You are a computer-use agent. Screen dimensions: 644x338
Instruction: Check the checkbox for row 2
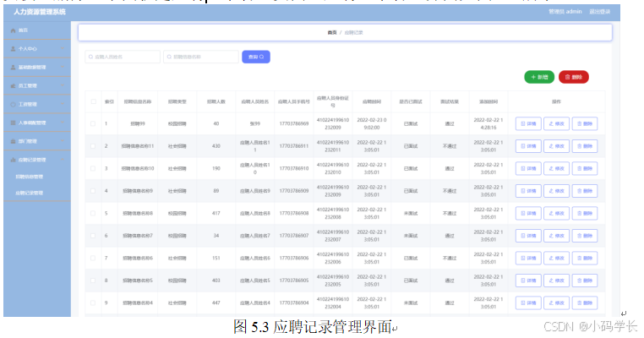tap(93, 146)
